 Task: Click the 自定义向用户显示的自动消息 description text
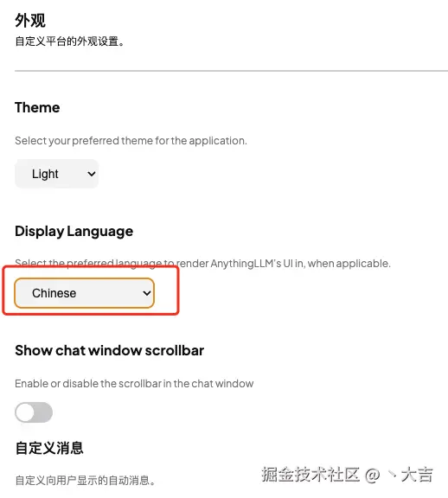click(x=85, y=480)
